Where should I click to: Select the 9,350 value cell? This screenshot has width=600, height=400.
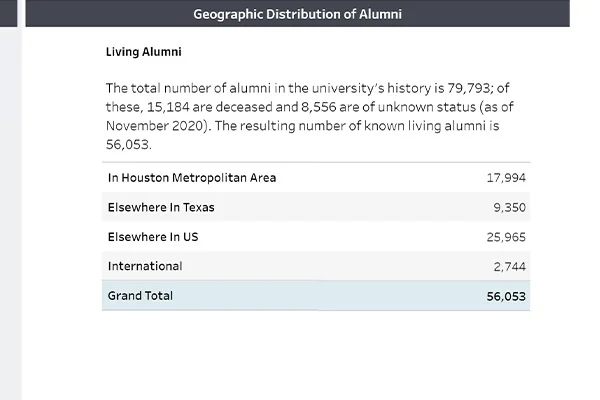(x=510, y=208)
